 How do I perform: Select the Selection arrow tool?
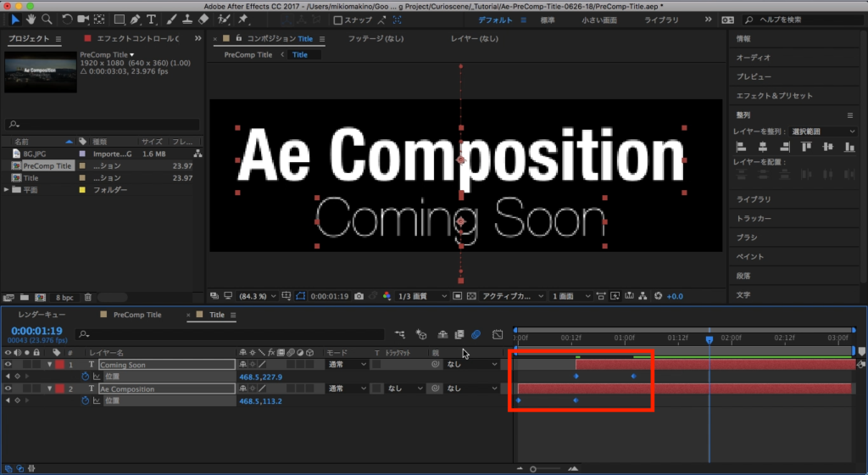[15, 20]
